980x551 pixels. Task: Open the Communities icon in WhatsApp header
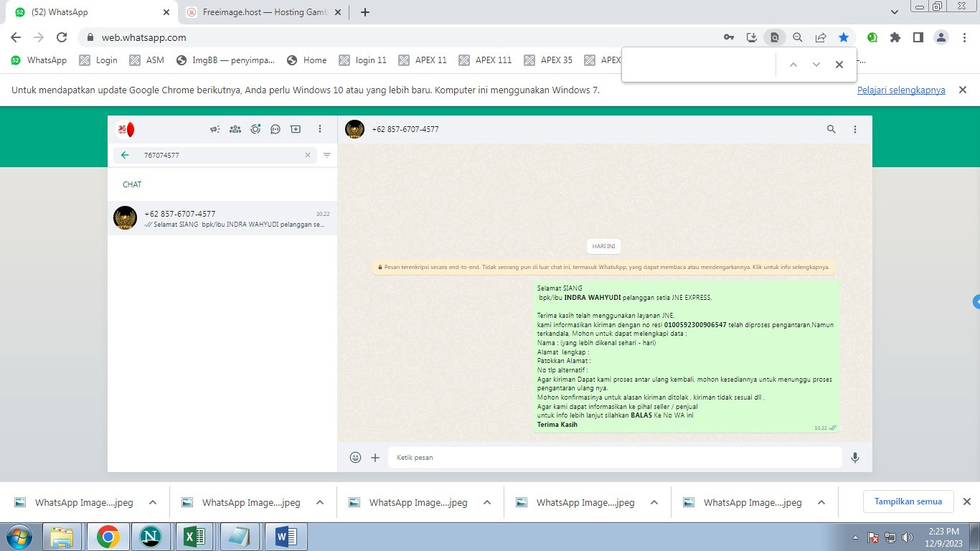[235, 129]
